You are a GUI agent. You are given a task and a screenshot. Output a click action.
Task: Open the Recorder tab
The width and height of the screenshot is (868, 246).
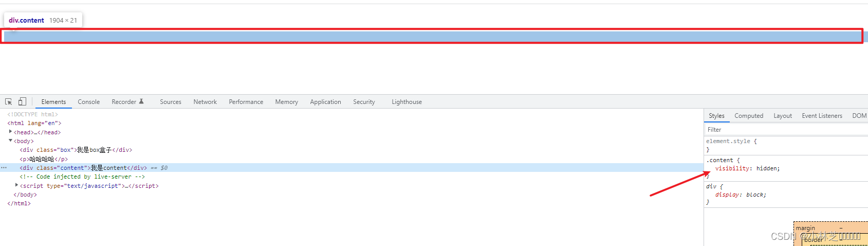click(127, 102)
